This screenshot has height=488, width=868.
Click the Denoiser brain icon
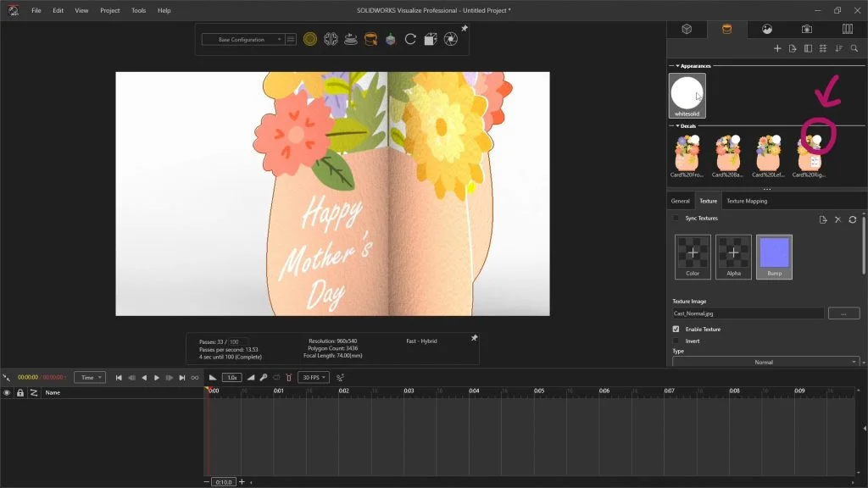(331, 39)
